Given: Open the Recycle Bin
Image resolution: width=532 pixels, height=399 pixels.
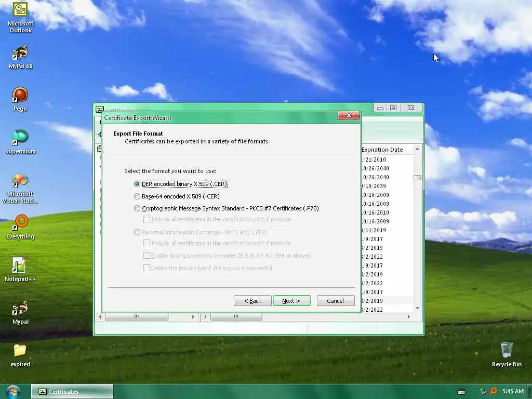Looking at the screenshot, I should [507, 354].
